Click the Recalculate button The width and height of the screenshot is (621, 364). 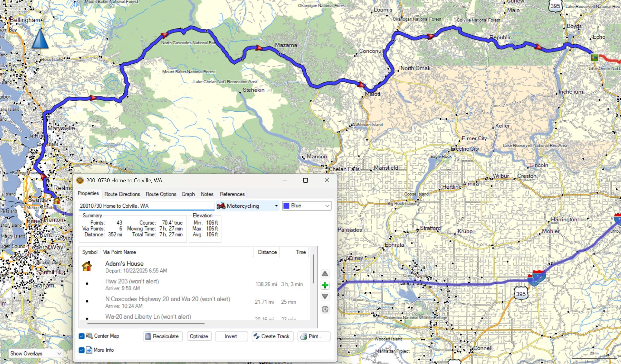162,336
